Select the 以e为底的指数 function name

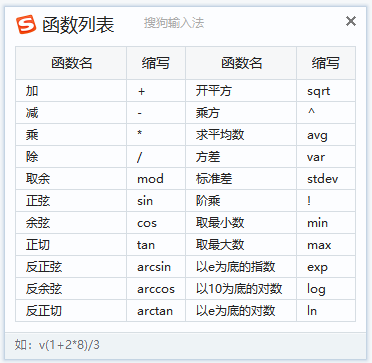tap(235, 267)
